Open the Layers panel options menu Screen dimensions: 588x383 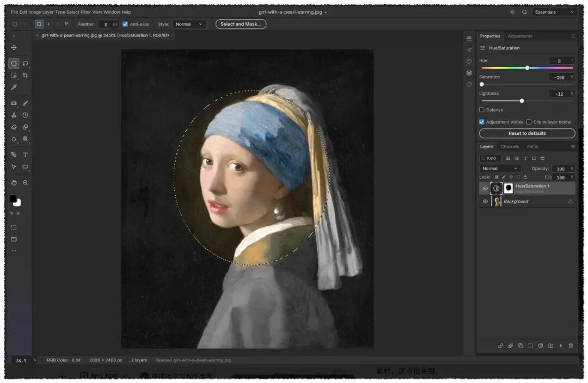573,146
